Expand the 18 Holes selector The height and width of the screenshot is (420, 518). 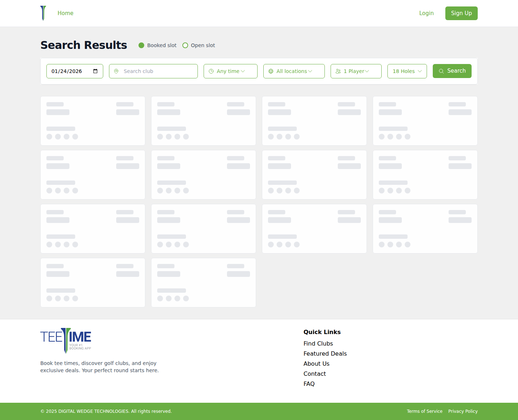point(407,71)
